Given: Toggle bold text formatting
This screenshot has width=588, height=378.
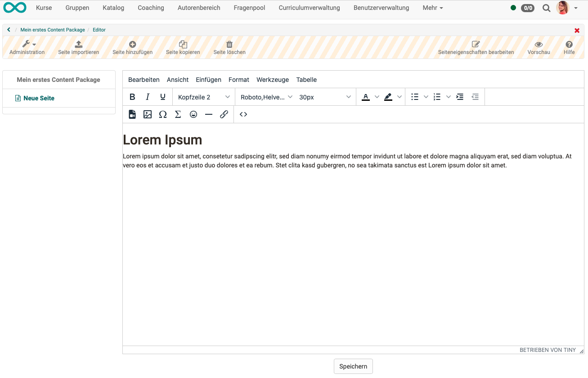Looking at the screenshot, I should 132,96.
